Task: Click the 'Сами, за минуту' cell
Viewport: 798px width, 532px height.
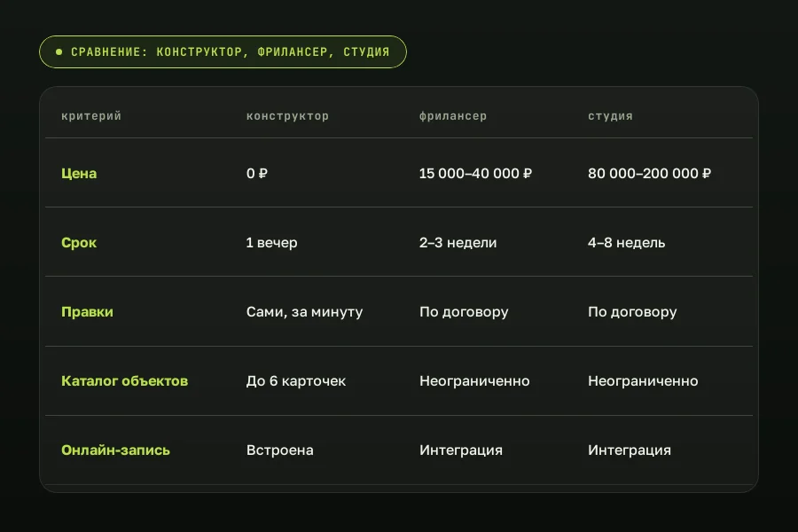Action: pos(304,312)
